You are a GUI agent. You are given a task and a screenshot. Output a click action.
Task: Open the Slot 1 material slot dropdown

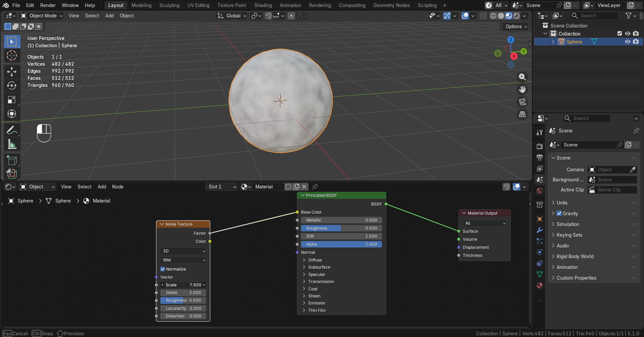point(221,187)
